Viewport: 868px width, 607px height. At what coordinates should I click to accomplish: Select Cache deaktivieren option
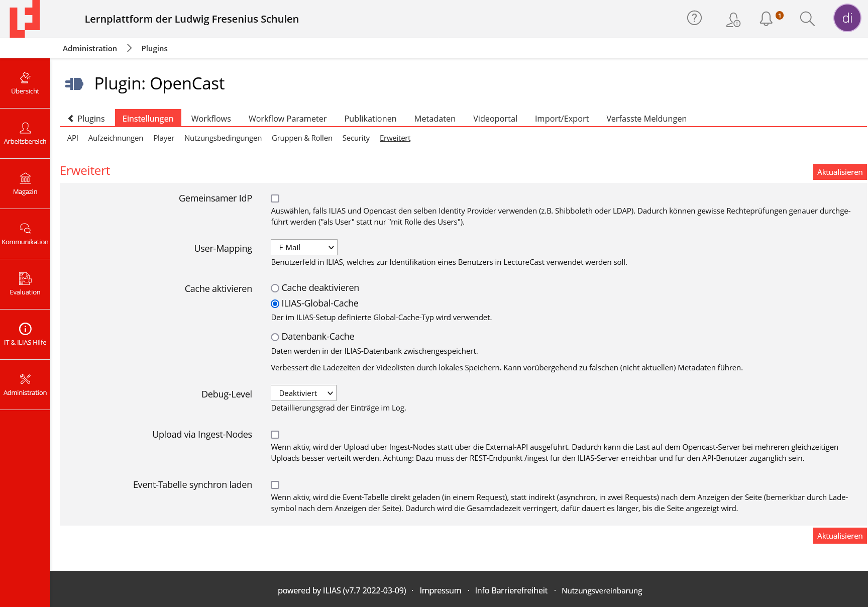(x=275, y=288)
